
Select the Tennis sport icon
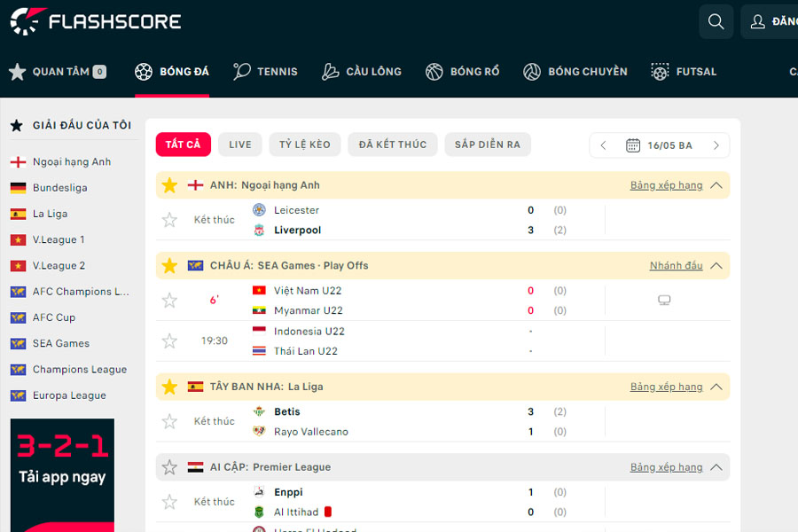tap(239, 71)
